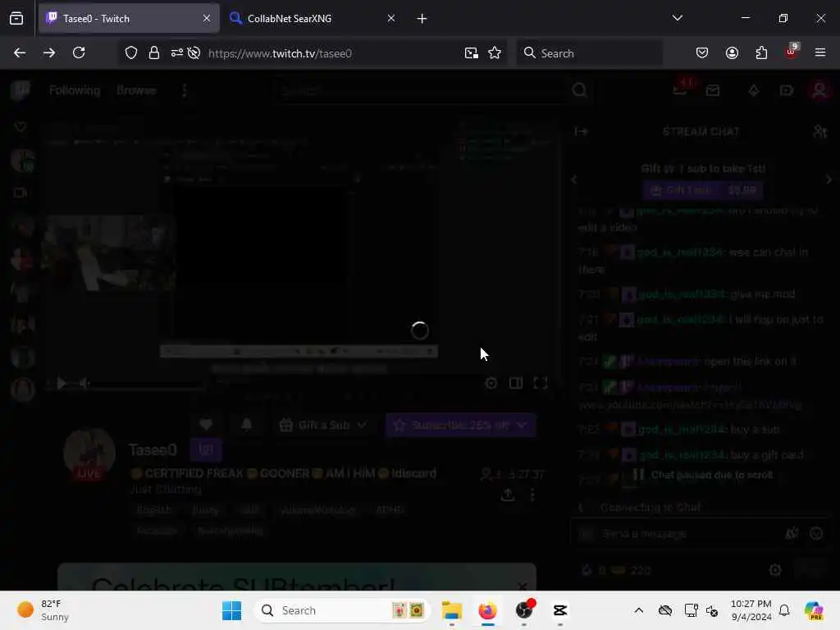The image size is (840, 630).
Task: Open the Windows Start menu
Action: click(231, 610)
